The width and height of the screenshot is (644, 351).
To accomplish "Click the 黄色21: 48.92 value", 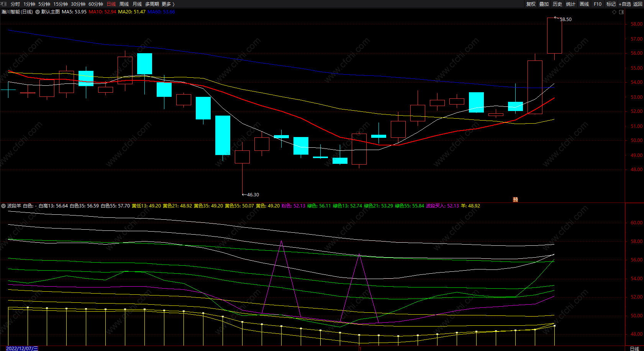I will pos(177,206).
